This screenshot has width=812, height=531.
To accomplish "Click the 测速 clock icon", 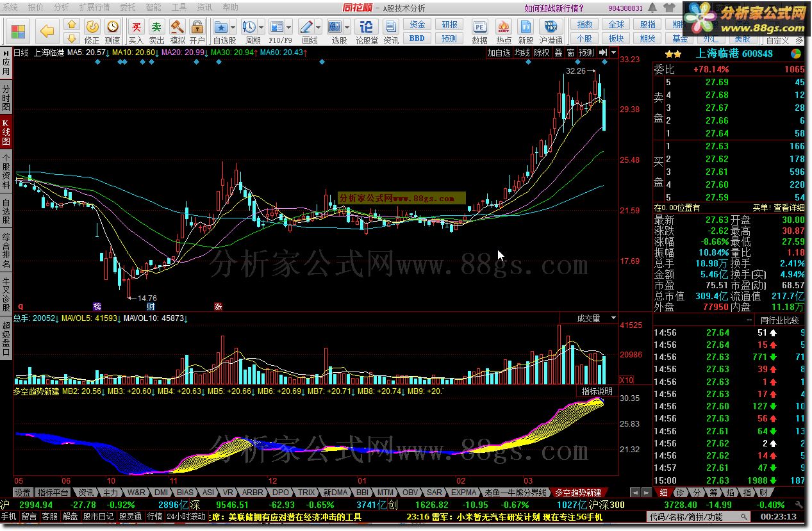I will [x=113, y=27].
